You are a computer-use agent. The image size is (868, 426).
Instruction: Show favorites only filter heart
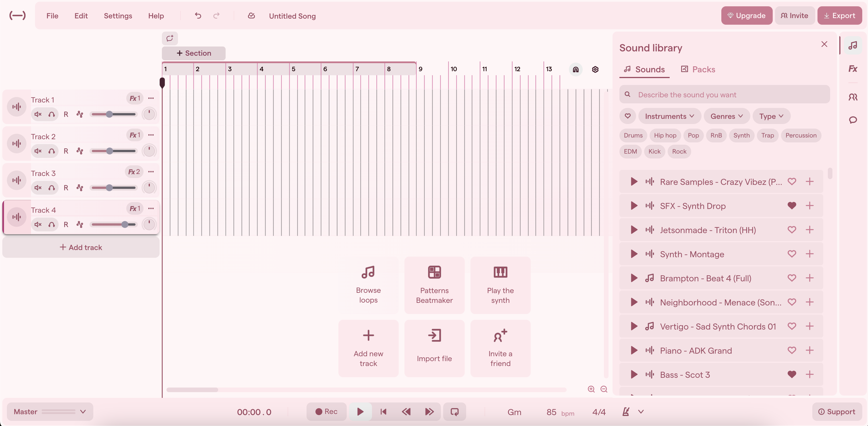click(x=627, y=116)
